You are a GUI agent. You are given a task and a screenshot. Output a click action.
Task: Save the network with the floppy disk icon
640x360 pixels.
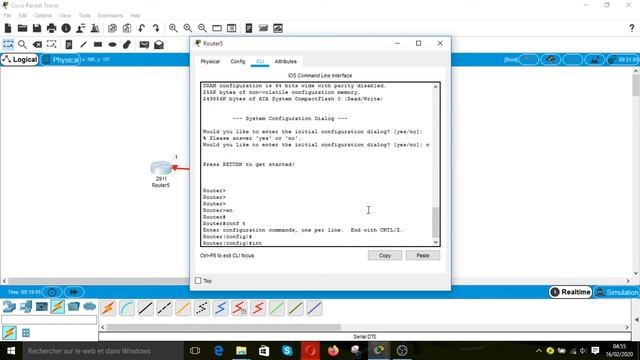click(37, 28)
